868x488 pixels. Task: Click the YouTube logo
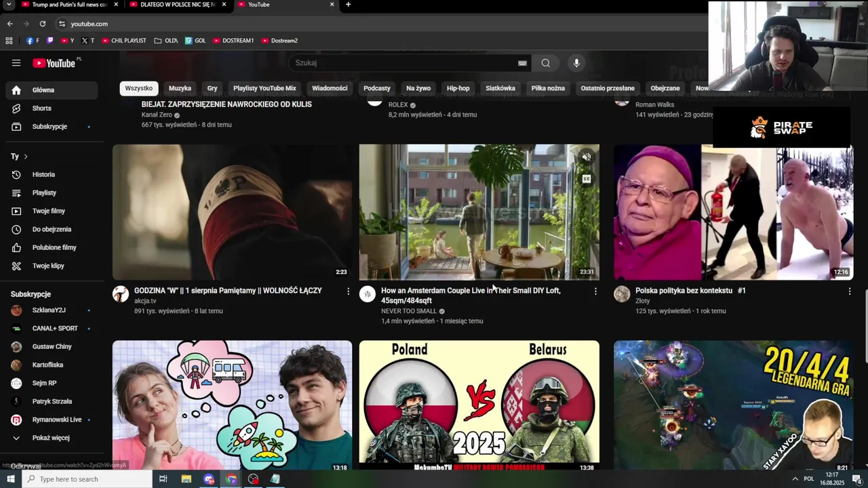pyautogui.click(x=54, y=63)
